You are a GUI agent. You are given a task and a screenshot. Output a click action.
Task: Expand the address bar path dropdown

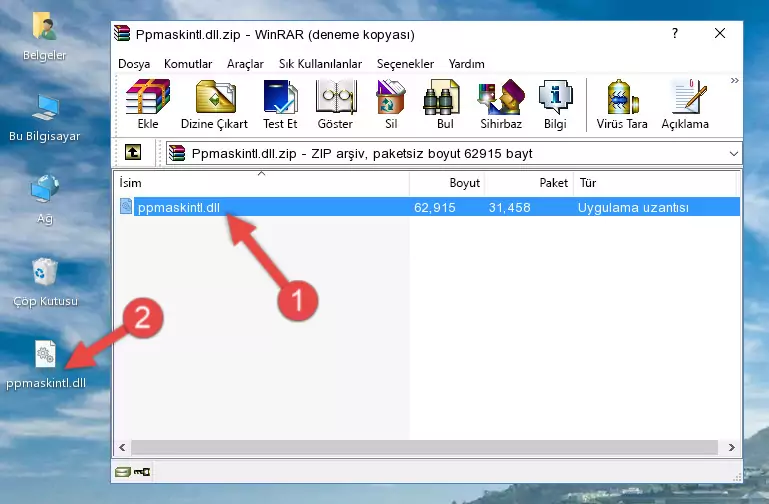pos(733,153)
